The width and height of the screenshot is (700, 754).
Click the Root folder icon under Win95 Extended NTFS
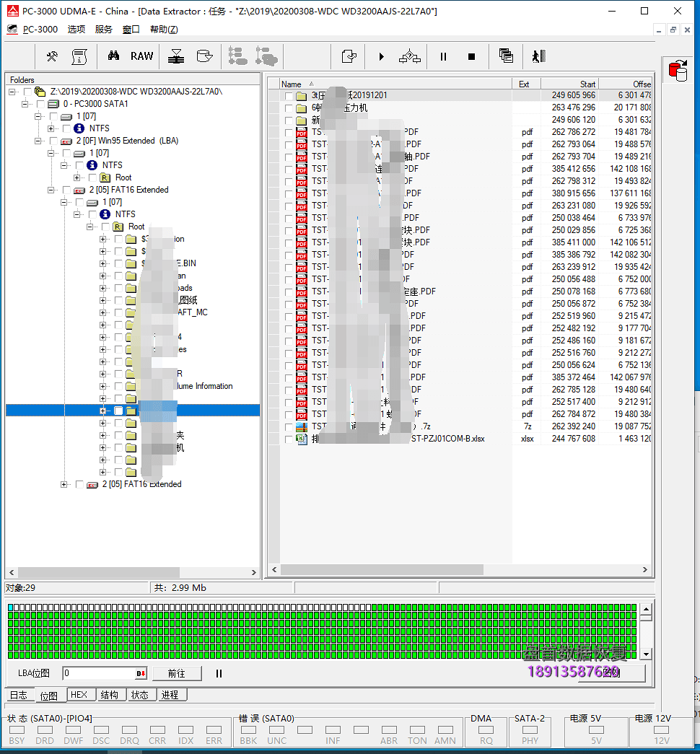tap(105, 177)
